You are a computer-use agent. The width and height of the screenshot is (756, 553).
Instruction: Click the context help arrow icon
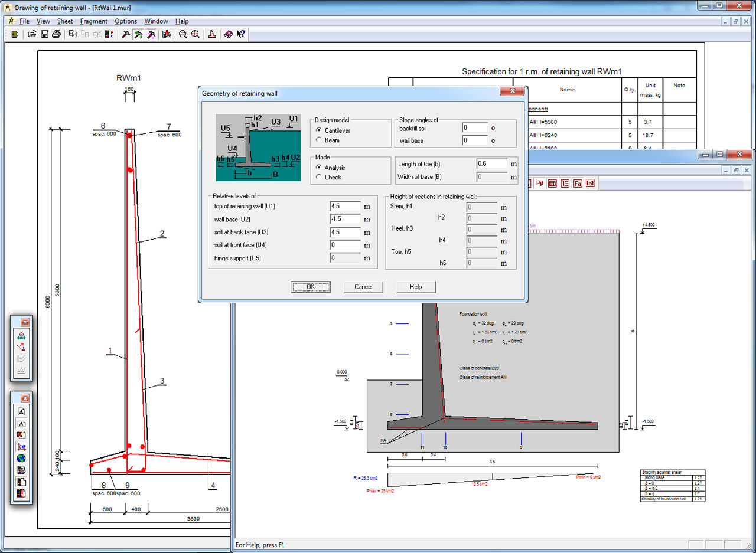(x=240, y=35)
